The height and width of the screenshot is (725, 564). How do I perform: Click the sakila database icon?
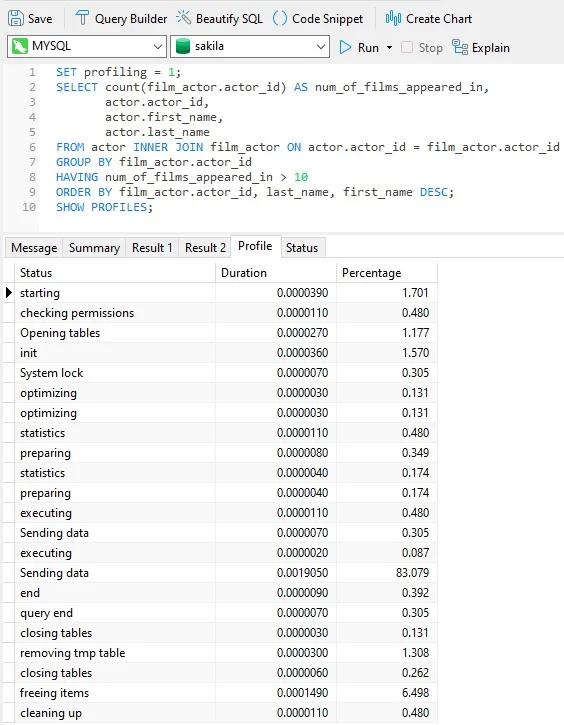click(x=183, y=46)
